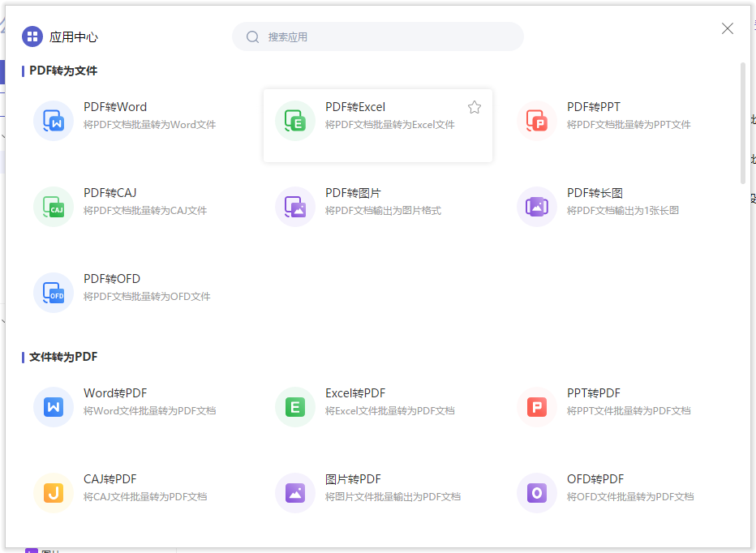This screenshot has height=553, width=756.
Task: Click description 将PDF文档批量转为PPT文件
Action: click(629, 125)
